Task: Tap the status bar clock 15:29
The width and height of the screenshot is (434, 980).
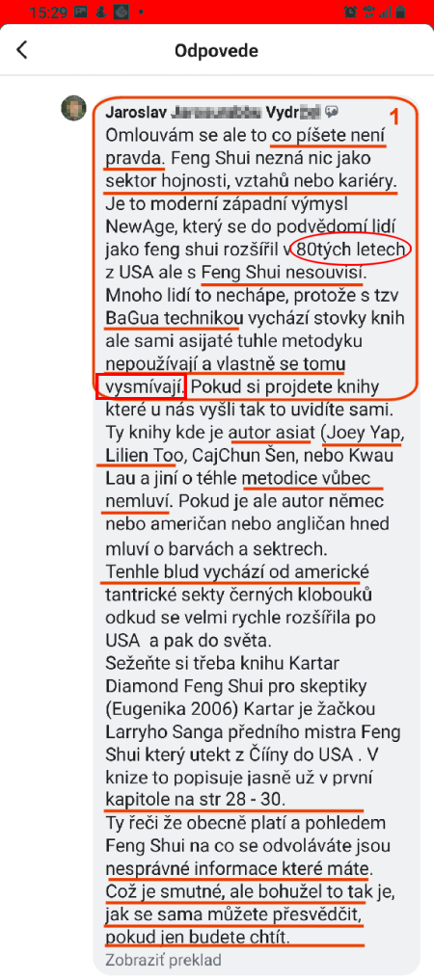Action: [48, 12]
